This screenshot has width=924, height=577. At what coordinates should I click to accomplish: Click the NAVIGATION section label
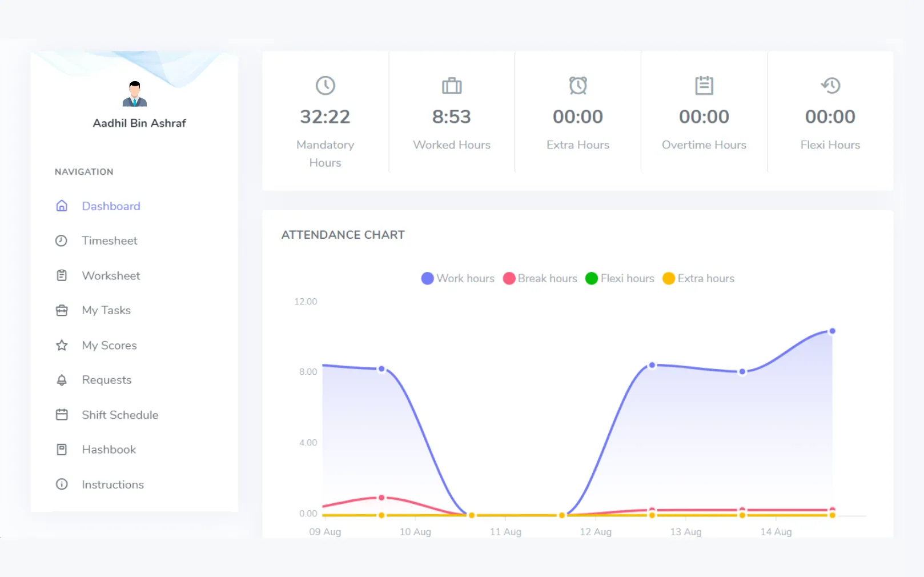point(84,171)
